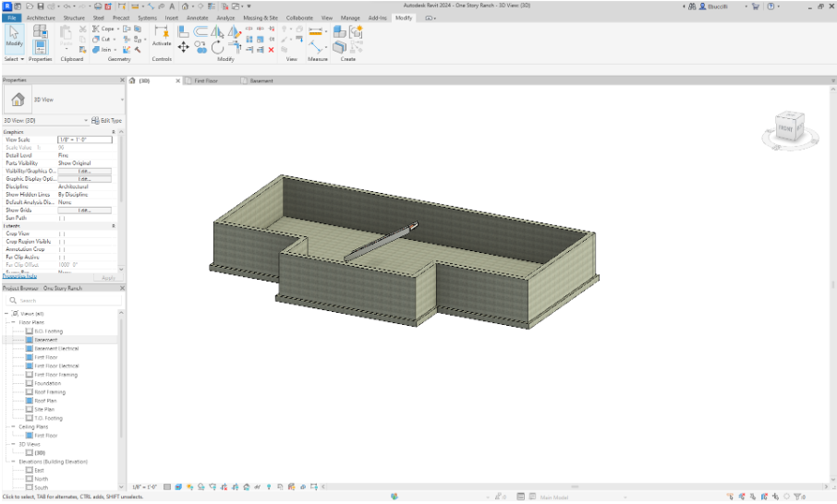Click Edit Type button
837x504 pixels.
coord(107,121)
